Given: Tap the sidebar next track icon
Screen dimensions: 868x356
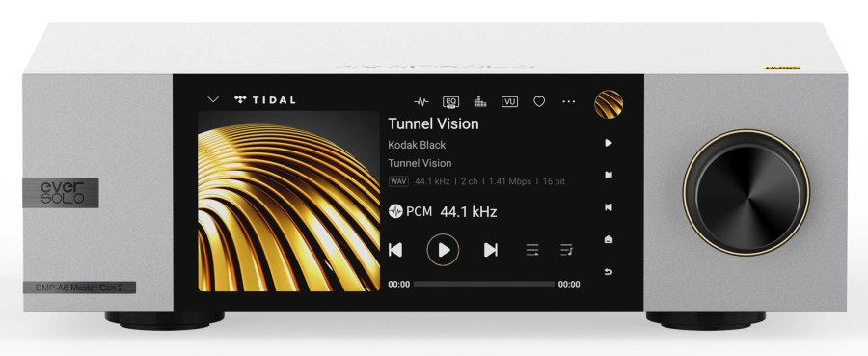Looking at the screenshot, I should tap(609, 175).
